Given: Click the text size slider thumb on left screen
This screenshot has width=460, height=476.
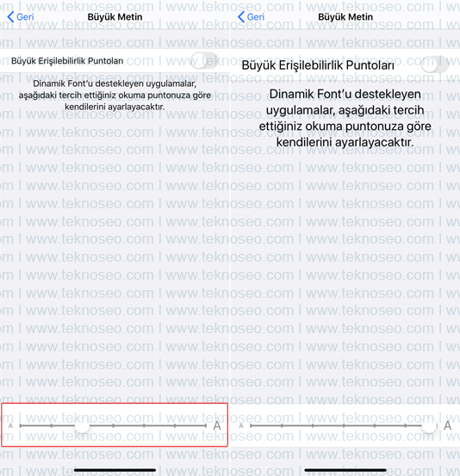Looking at the screenshot, I should pyautogui.click(x=82, y=425).
